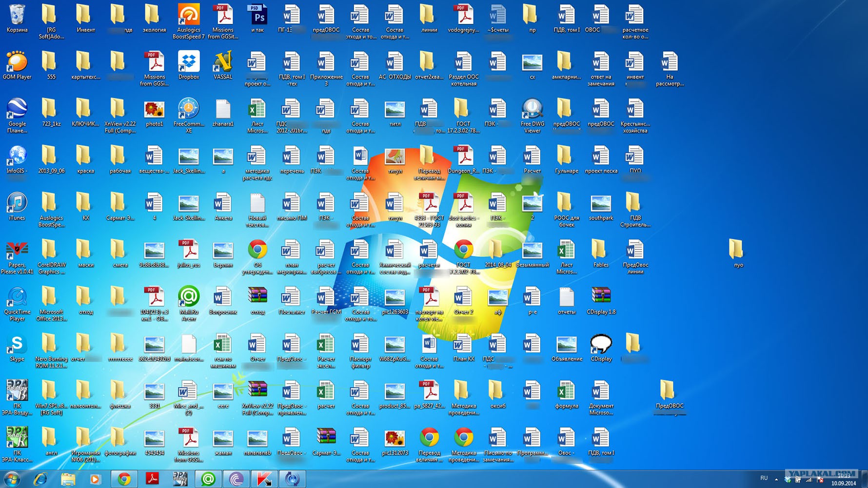Select the Auslogics BoostSpeed 7 shortcut icon

pos(189,22)
